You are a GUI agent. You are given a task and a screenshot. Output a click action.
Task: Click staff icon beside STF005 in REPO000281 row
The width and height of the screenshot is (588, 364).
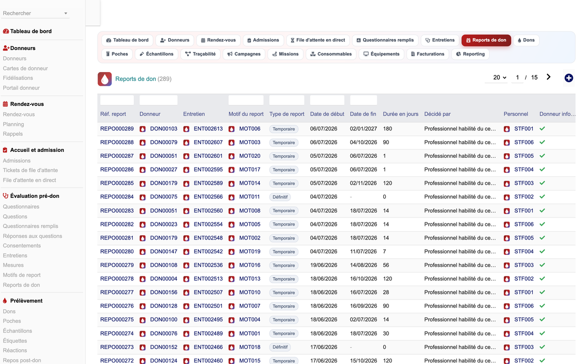(507, 238)
